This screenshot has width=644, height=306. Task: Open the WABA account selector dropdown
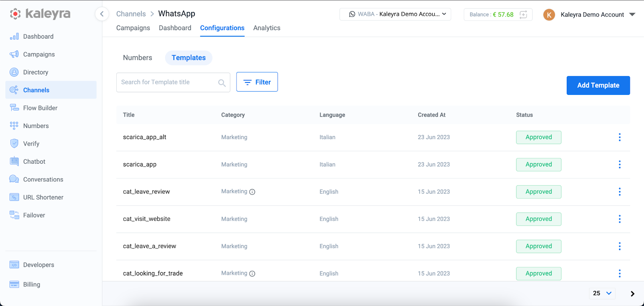click(395, 14)
